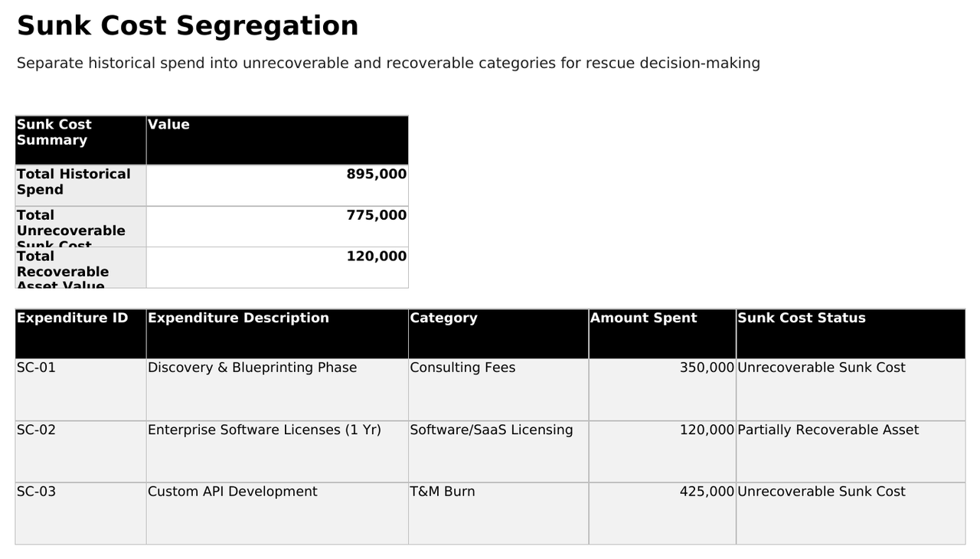This screenshot has width=980, height=559.
Task: Select the 'Expenditure ID' column header
Action: (x=80, y=334)
